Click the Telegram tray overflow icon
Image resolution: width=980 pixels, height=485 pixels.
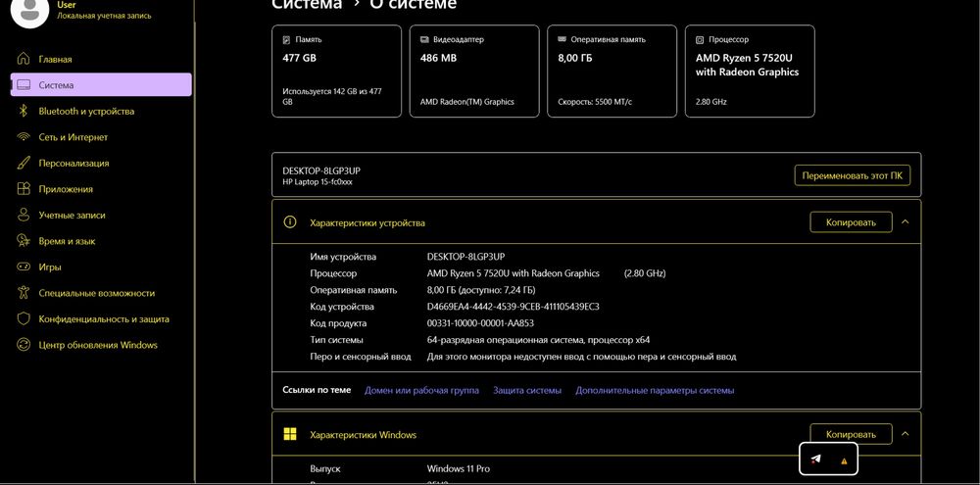pyautogui.click(x=815, y=460)
